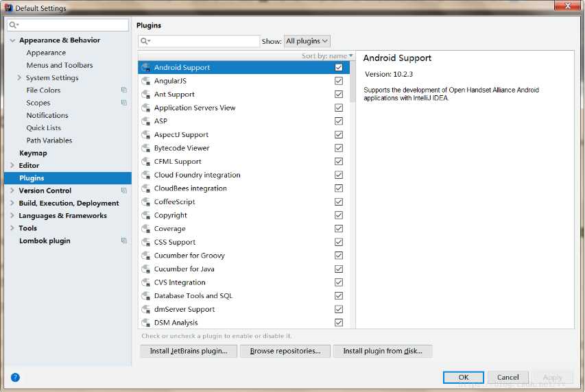Click the Application Servers View plugin icon
This screenshot has height=392, width=585.
[146, 108]
